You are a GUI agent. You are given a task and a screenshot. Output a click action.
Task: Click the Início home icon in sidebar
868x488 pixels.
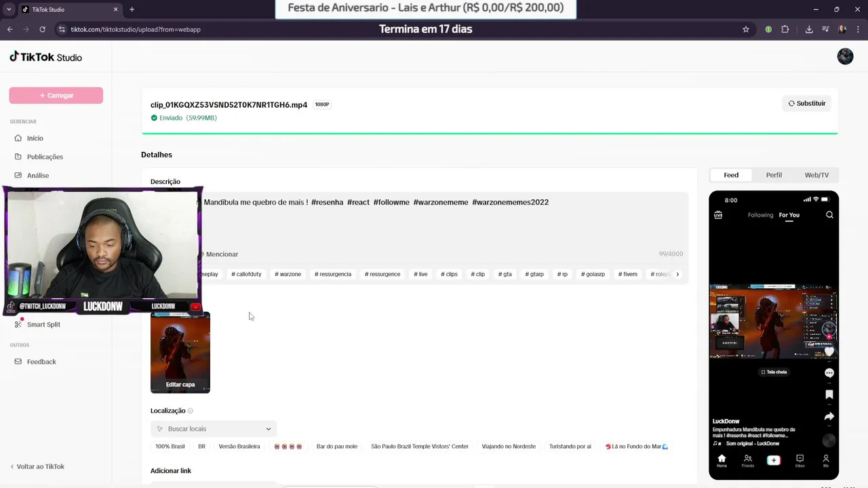pos(18,138)
